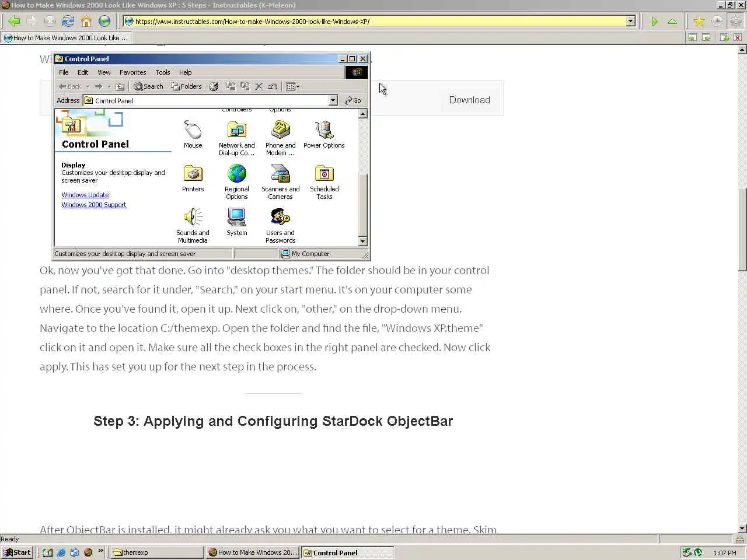Open Scanners and Cameras icon
This screenshot has height=560, width=747.
point(280,182)
